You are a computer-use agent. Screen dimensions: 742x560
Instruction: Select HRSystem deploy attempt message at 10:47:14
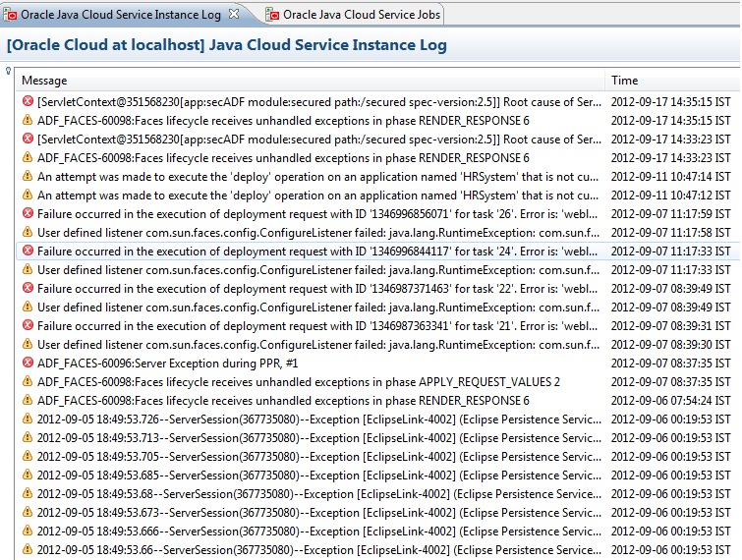[318, 177]
